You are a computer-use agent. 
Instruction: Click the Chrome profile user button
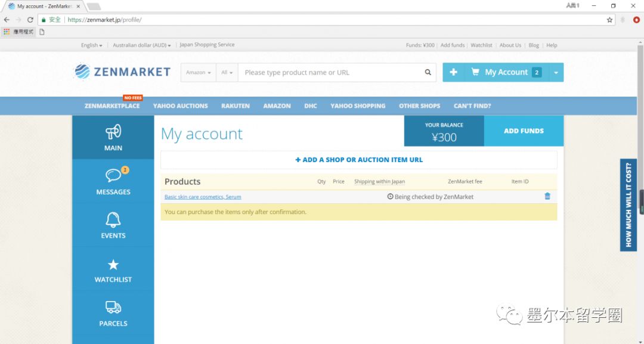click(x=572, y=6)
